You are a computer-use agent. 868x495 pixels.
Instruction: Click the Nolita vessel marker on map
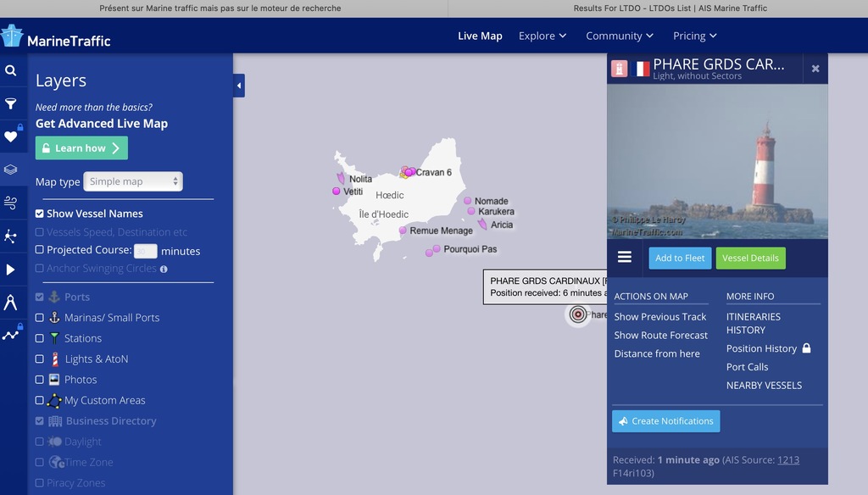coord(341,178)
